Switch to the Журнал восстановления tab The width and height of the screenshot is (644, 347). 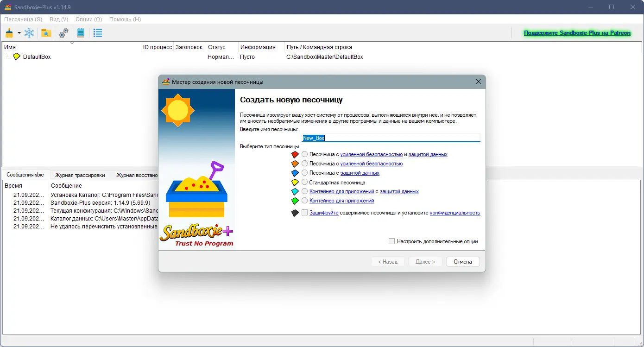coord(137,175)
